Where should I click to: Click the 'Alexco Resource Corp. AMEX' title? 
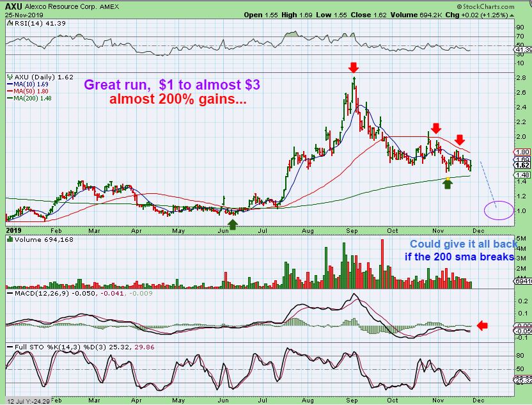[72, 7]
